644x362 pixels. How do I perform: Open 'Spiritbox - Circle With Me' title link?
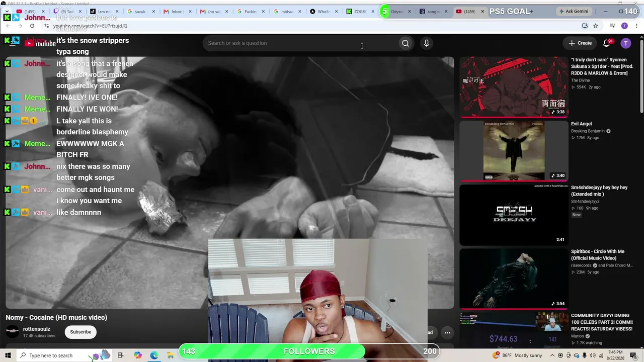(x=598, y=255)
